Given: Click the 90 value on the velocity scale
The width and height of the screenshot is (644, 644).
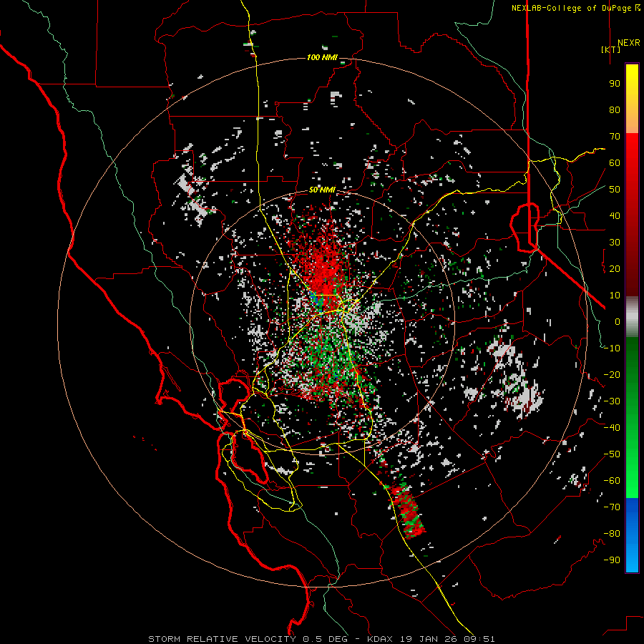Looking at the screenshot, I should click(615, 84).
